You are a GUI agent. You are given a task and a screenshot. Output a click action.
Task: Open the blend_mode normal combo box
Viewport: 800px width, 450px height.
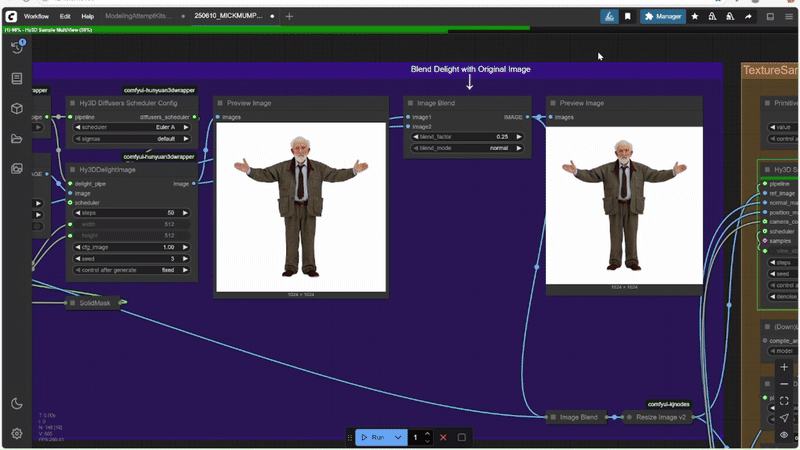click(467, 148)
